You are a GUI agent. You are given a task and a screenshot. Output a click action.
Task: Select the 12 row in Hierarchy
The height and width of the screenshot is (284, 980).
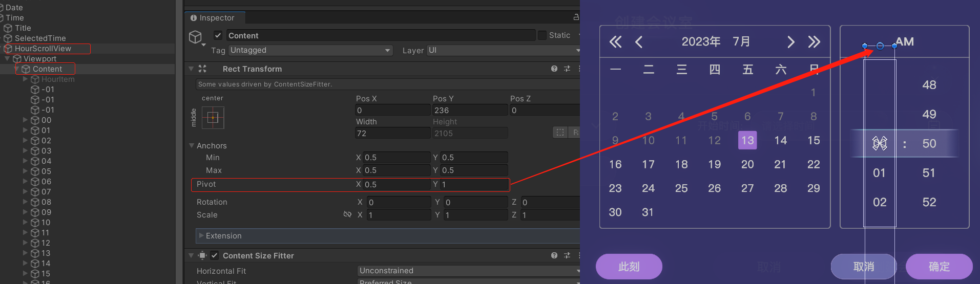coord(88,243)
